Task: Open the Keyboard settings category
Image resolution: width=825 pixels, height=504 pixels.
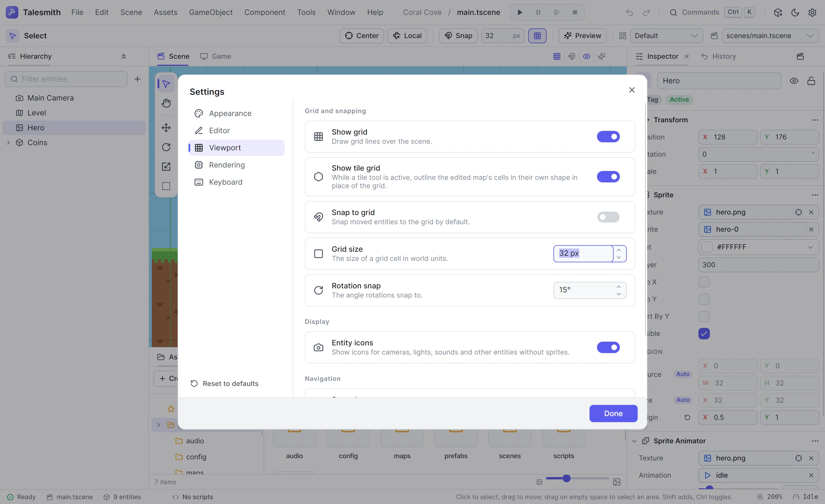Action: (x=236, y=182)
